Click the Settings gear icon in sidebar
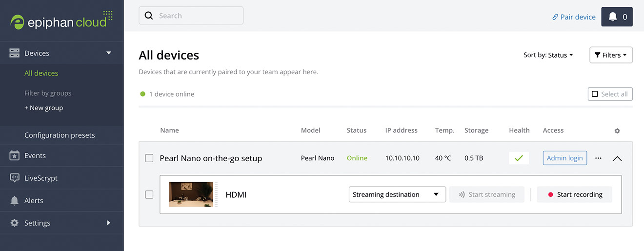 pos(15,223)
